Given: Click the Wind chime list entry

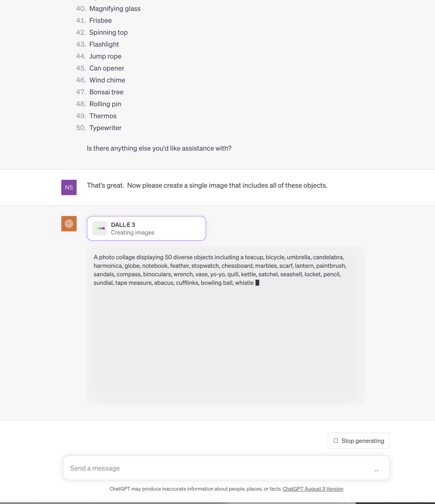Looking at the screenshot, I should [x=107, y=80].
